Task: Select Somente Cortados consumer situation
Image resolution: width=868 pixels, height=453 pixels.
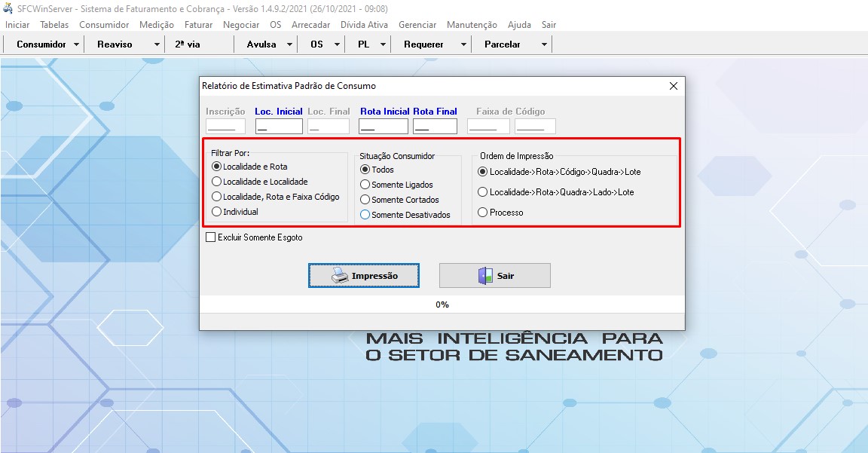Action: 365,200
